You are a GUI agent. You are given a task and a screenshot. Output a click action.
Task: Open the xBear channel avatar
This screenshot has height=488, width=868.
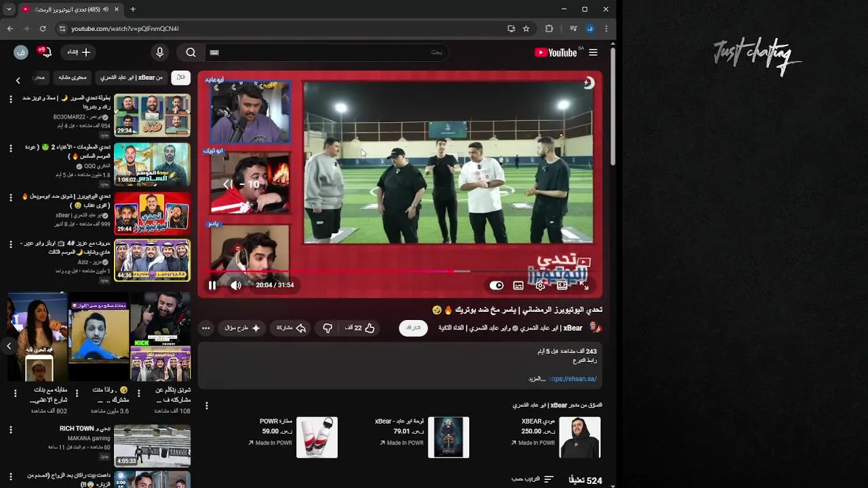tap(595, 327)
